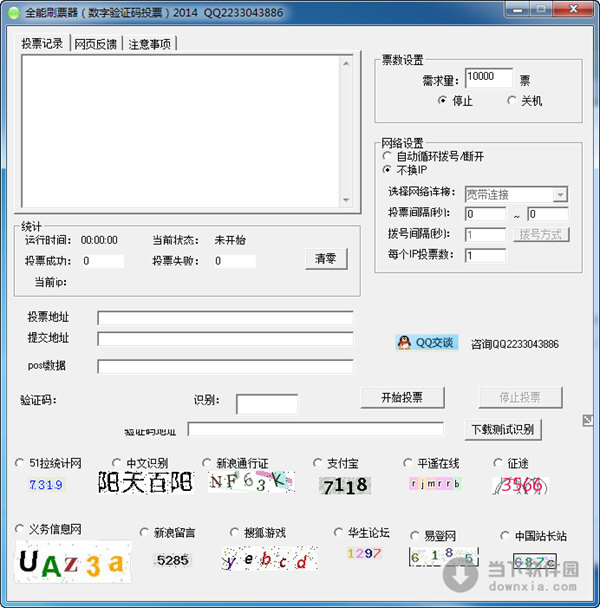Click the first 投票间隔 seconds field
The width and height of the screenshot is (600, 608).
485,214
